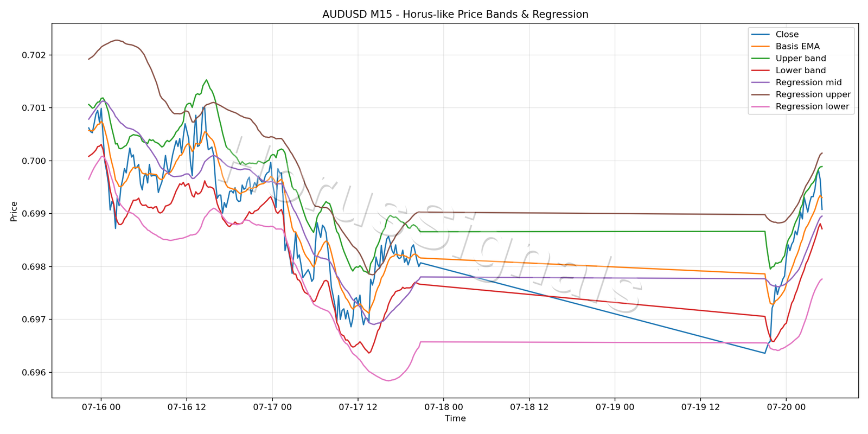
Task: Click the purple Regression mid legend swatch
Action: 761,82
